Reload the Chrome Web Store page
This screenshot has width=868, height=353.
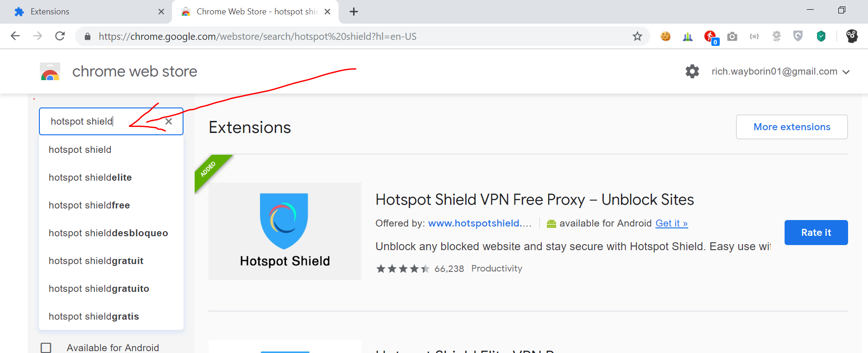pos(60,36)
